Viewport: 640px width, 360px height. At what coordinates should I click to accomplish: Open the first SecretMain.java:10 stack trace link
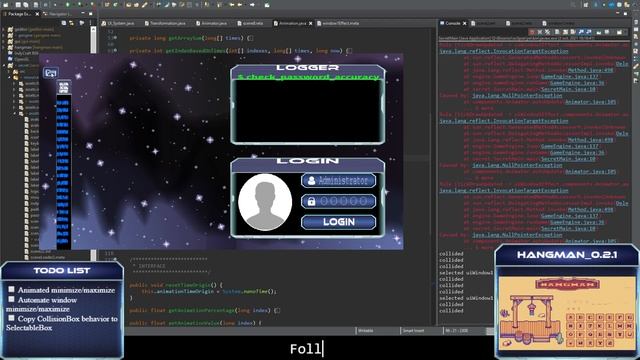(x=568, y=89)
